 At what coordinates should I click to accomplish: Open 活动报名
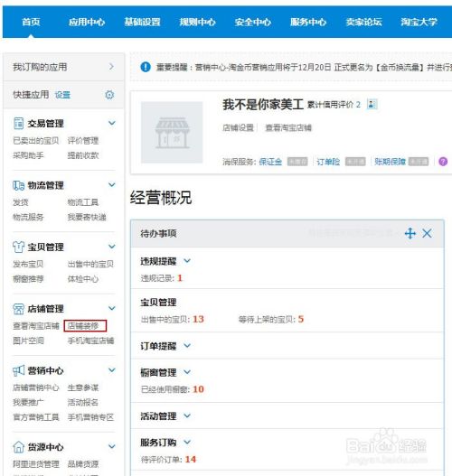click(x=83, y=403)
